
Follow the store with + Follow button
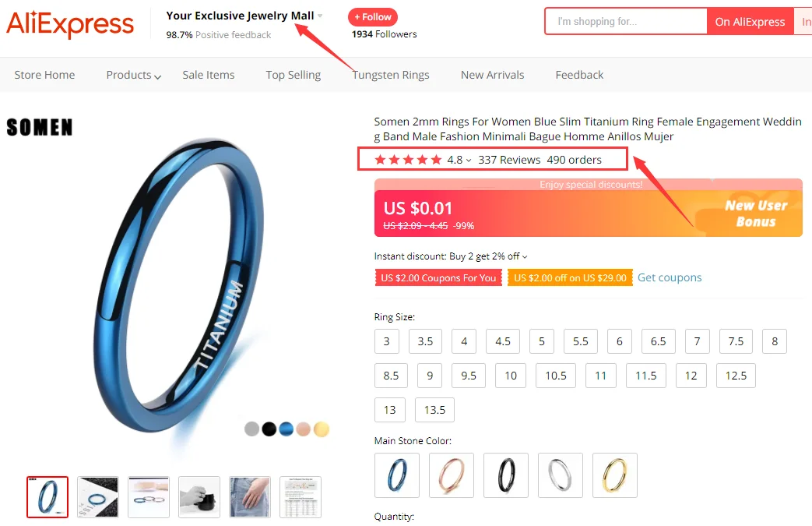tap(373, 17)
